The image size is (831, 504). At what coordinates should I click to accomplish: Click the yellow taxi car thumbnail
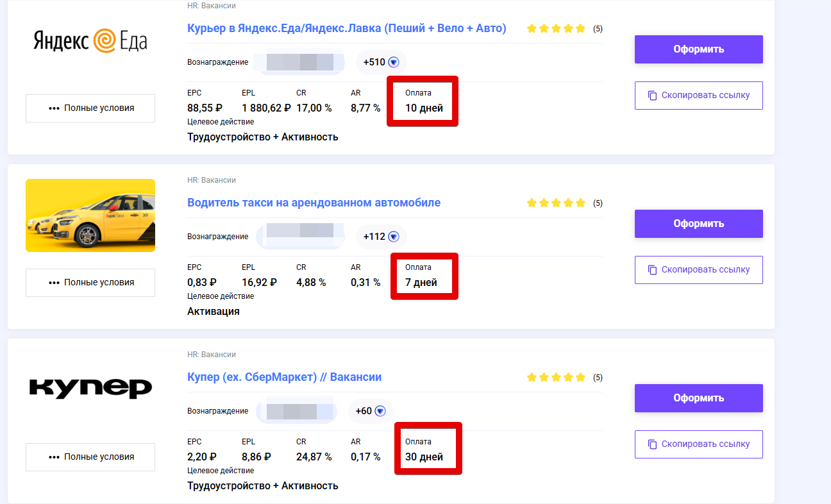point(90,215)
